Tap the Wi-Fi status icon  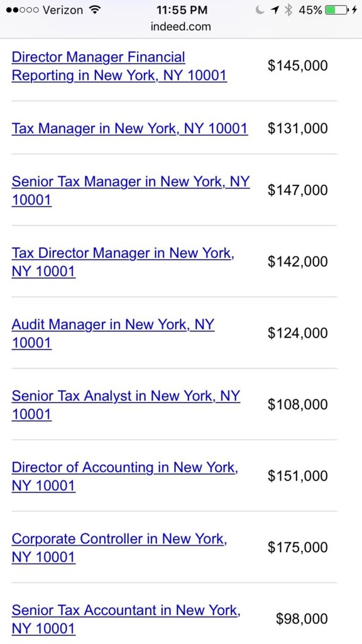pos(96,10)
